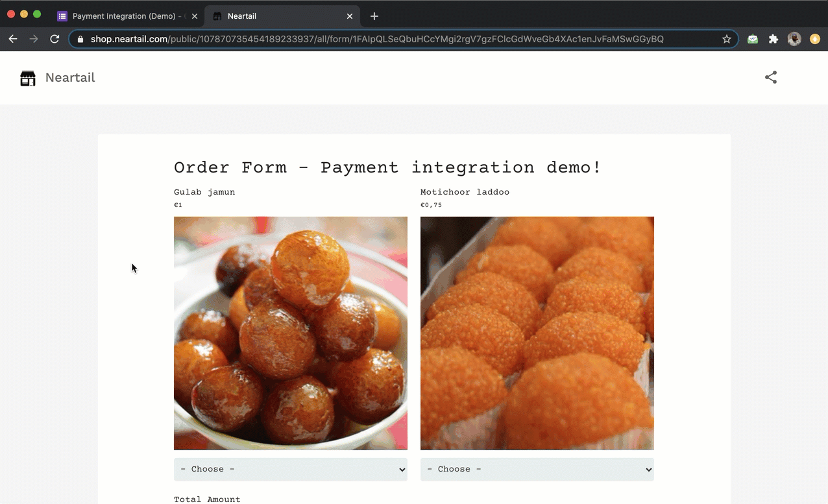The width and height of the screenshot is (828, 504).
Task: Open the Motichoor laddoo Choose dropdown
Action: tap(537, 469)
